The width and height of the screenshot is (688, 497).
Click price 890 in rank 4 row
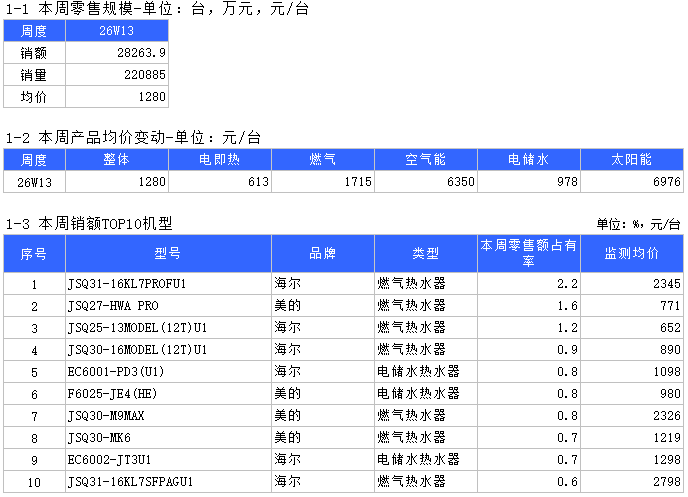coord(670,350)
